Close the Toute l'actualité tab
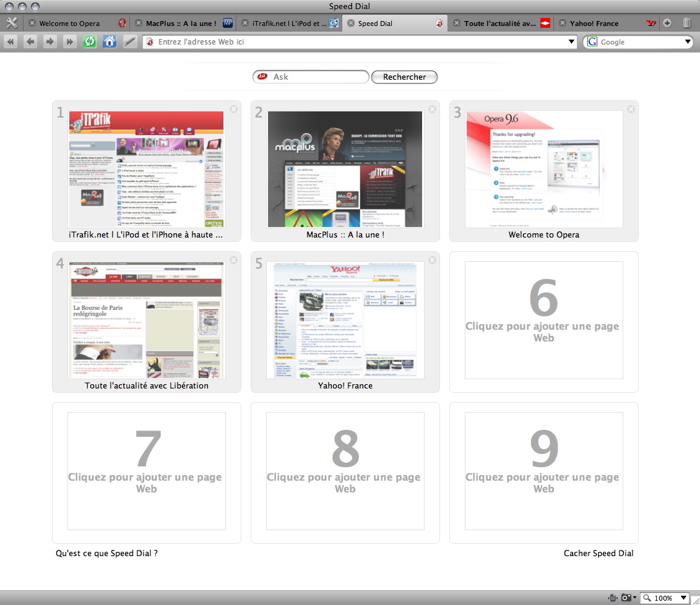Screen dimensions: 700x605 click(457, 24)
